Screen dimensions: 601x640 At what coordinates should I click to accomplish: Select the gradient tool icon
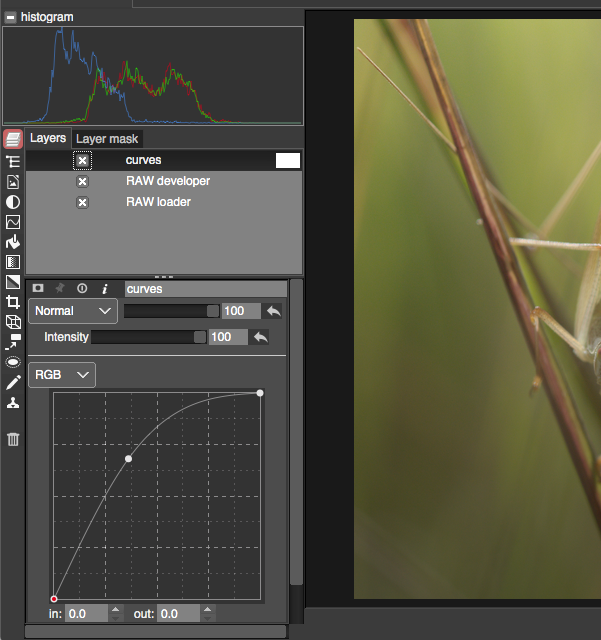coord(13,262)
